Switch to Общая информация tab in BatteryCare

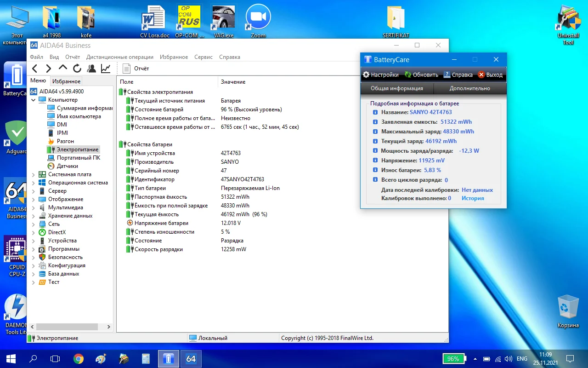(x=397, y=88)
